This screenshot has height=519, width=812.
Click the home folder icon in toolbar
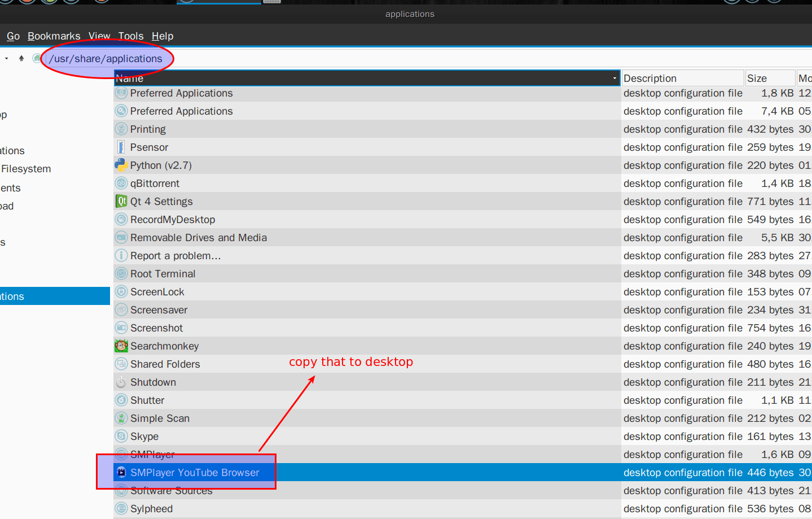click(x=37, y=58)
